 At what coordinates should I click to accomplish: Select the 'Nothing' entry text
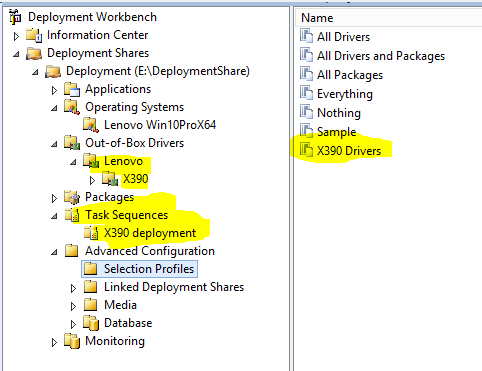[339, 113]
